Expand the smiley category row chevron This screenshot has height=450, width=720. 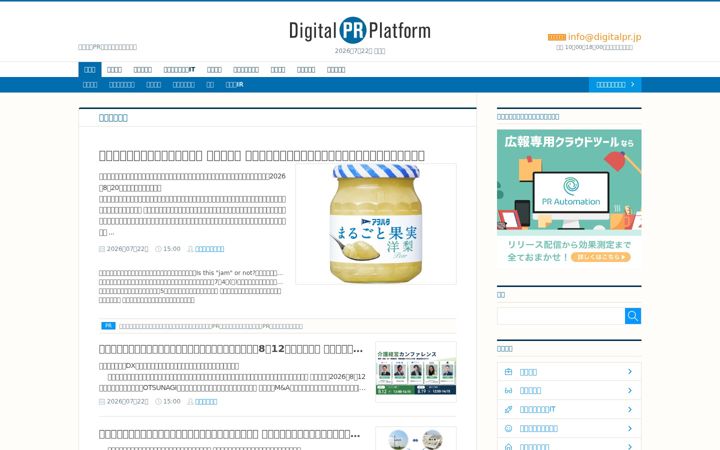click(630, 428)
